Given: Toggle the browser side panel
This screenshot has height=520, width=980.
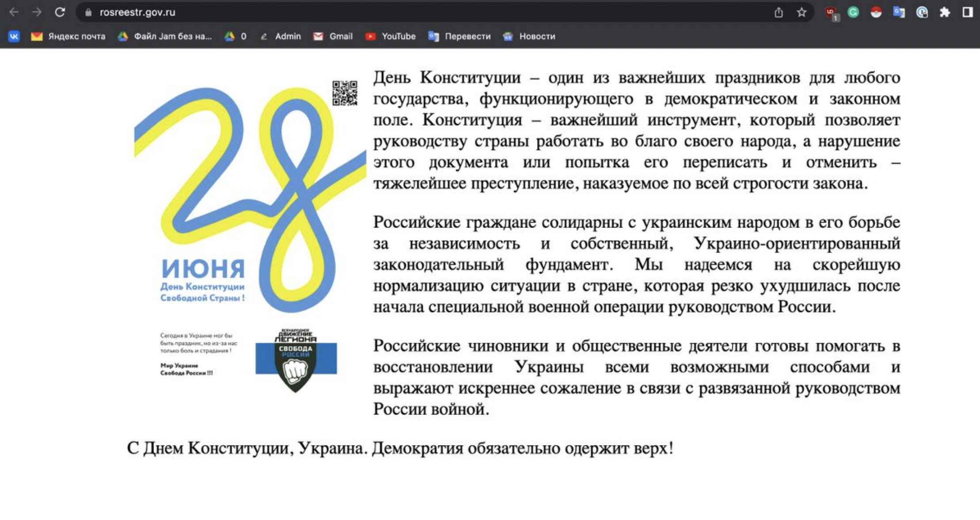Looking at the screenshot, I should coord(968,12).
